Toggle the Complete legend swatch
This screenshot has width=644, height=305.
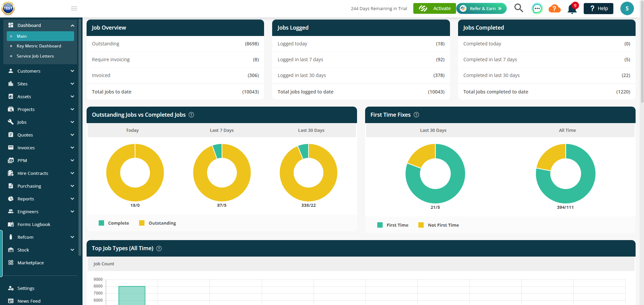(x=101, y=223)
